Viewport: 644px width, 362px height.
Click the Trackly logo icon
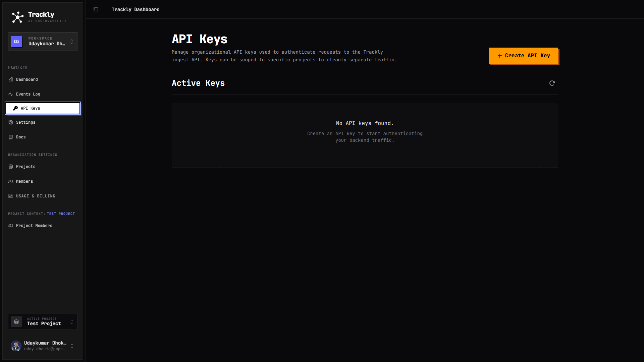click(x=17, y=17)
